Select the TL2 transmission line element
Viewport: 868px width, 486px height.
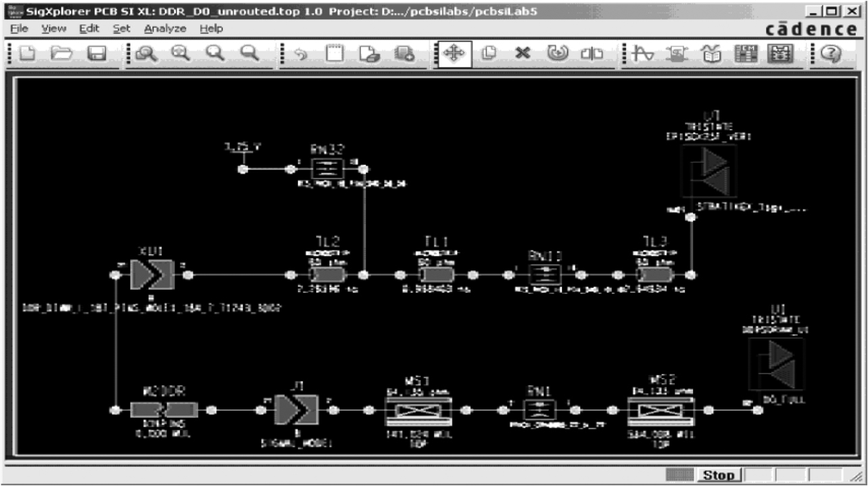click(x=327, y=275)
